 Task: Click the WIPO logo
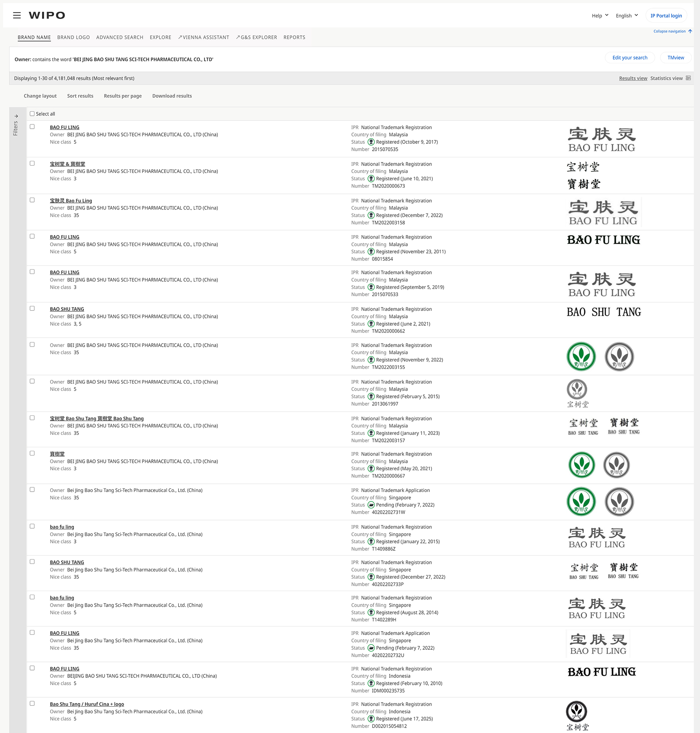click(47, 15)
